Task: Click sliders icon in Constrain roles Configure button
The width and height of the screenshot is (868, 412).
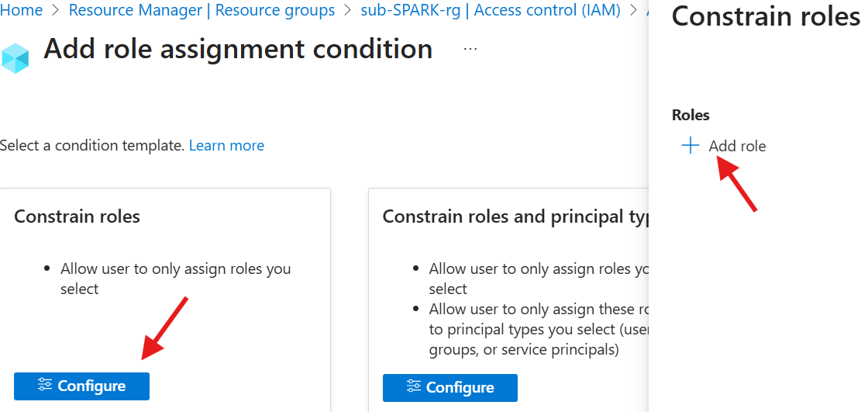Action: click(x=45, y=386)
